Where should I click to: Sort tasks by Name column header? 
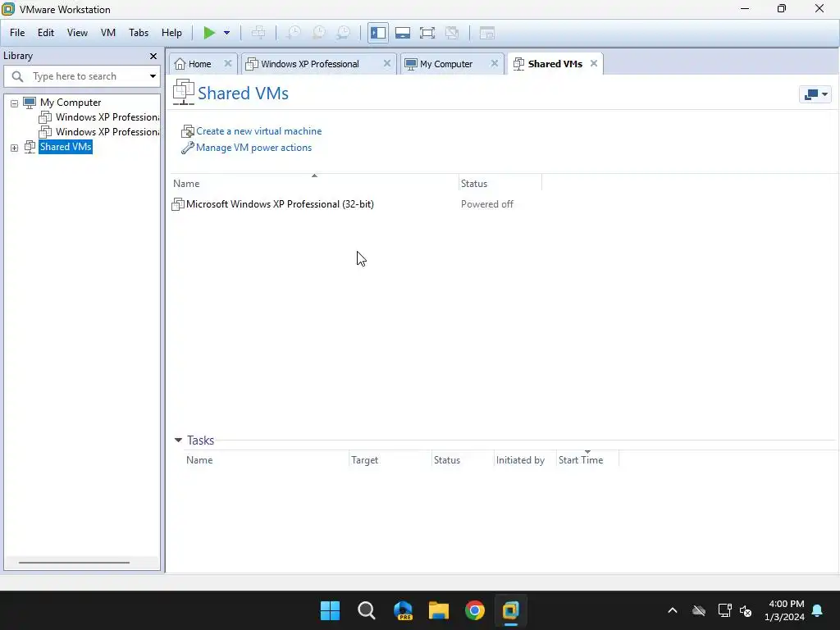[267, 460]
